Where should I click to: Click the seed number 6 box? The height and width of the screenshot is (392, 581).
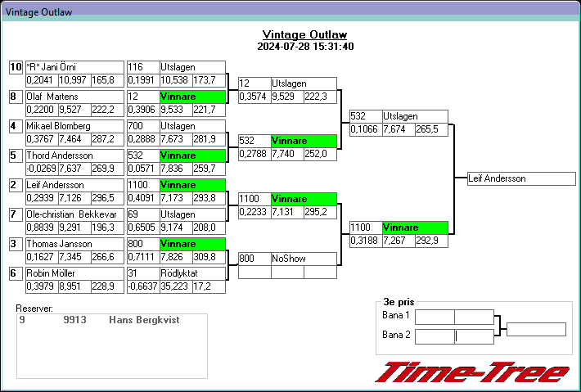point(16,273)
